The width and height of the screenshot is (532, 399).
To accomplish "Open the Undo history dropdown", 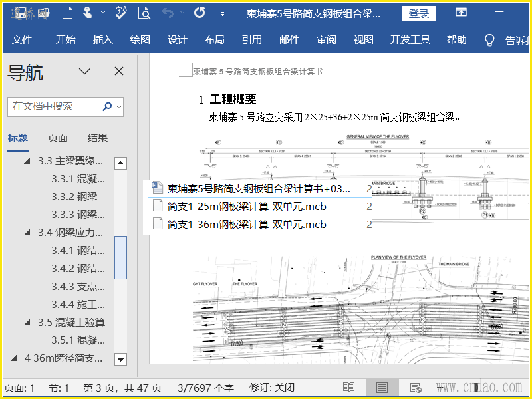I will click(182, 13).
